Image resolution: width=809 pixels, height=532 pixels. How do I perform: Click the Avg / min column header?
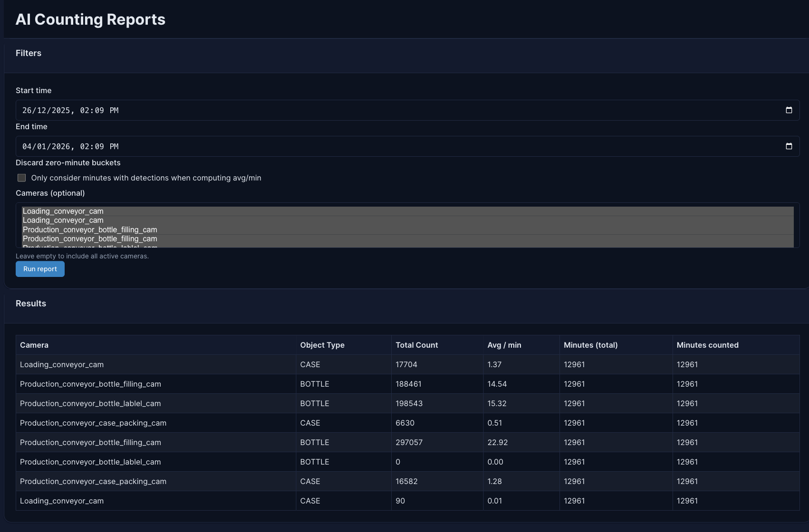[504, 345]
